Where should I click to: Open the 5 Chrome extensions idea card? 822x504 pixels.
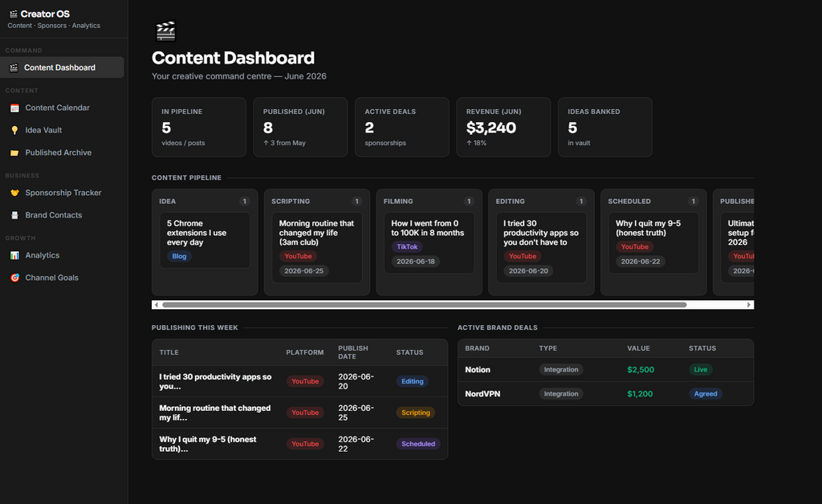click(x=205, y=241)
